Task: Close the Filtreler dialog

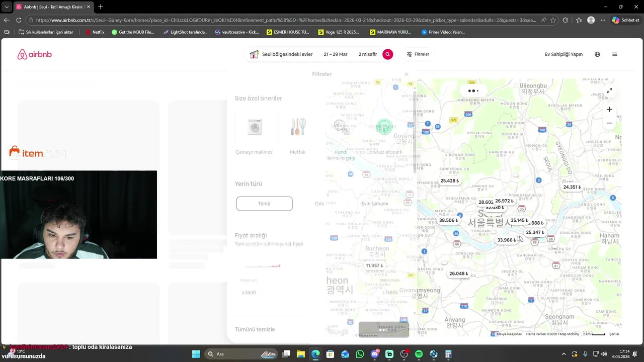Action: click(x=407, y=74)
